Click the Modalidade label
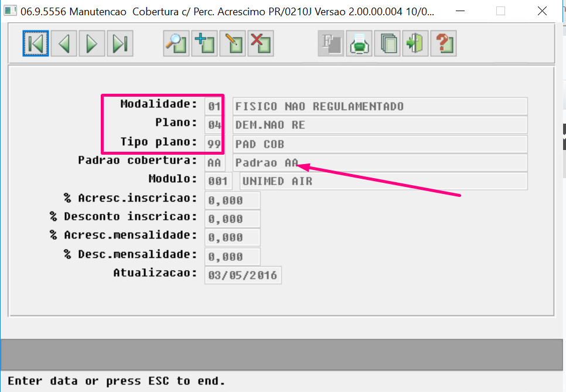The height and width of the screenshot is (392, 566). click(x=159, y=104)
